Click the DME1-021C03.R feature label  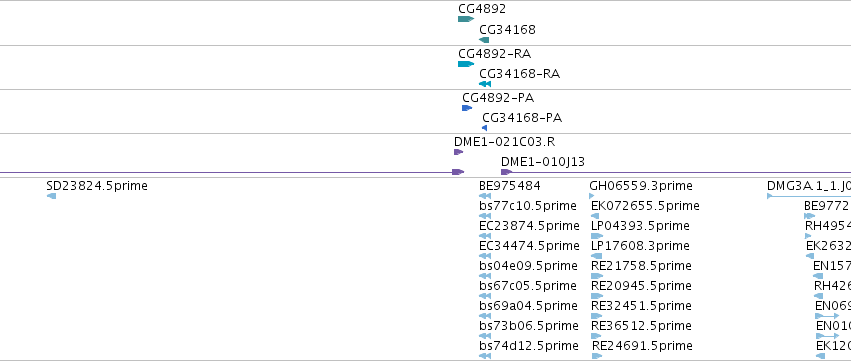505,142
